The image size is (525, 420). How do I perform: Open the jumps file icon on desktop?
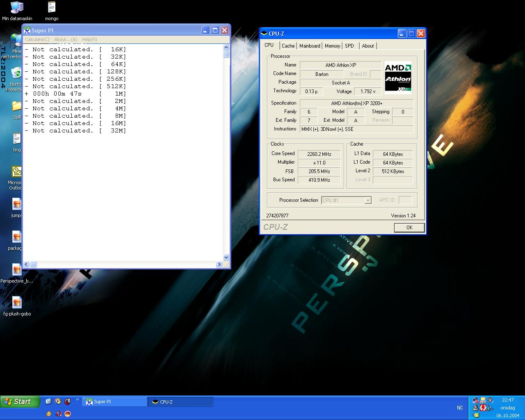pos(16,208)
